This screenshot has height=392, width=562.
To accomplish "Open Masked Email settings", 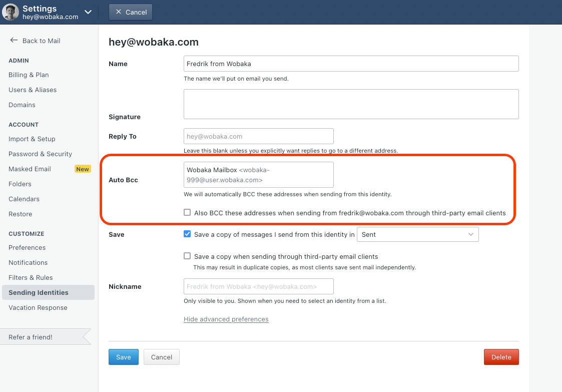I will click(x=30, y=169).
